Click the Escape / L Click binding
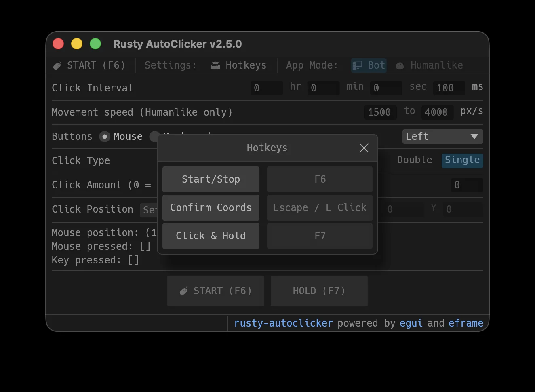This screenshot has width=535, height=392. click(320, 208)
